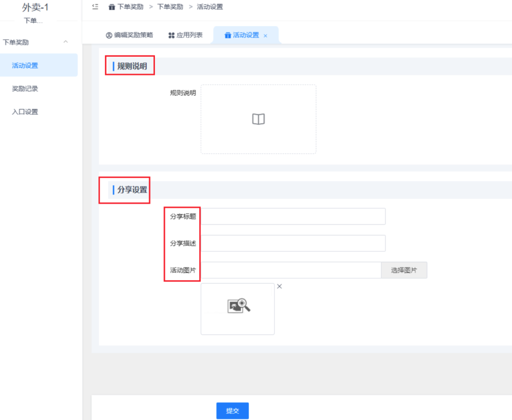The width and height of the screenshot is (512, 420).
Task: Focus the 分享描述 input field
Action: 293,243
